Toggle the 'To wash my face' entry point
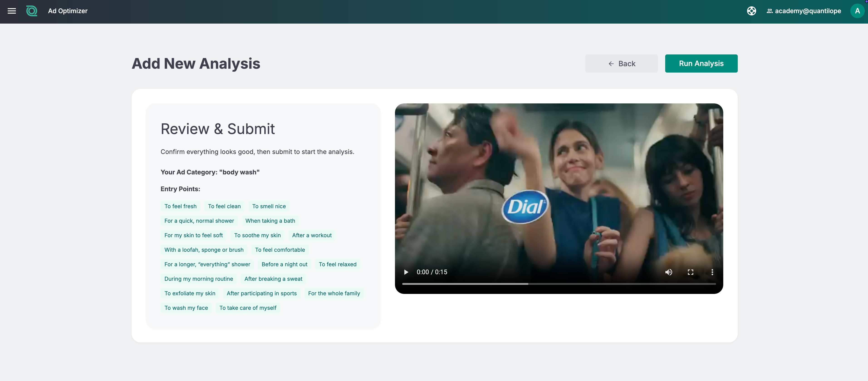This screenshot has height=381, width=868. tap(186, 308)
